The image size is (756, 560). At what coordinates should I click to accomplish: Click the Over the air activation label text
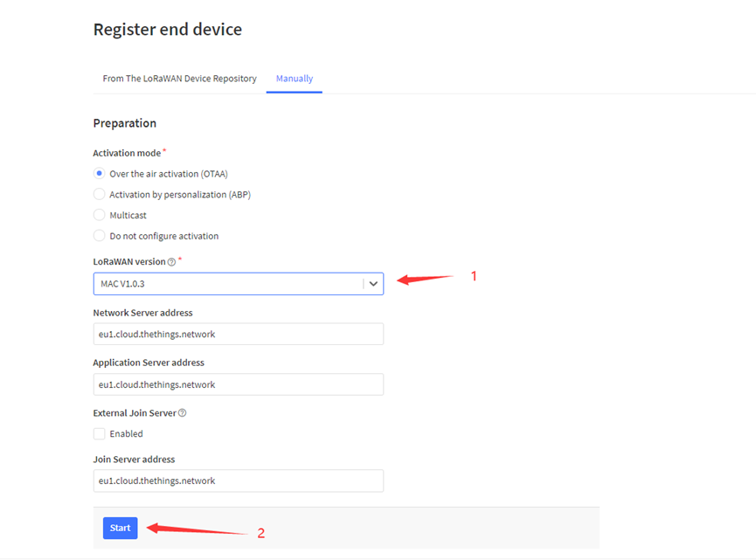169,174
